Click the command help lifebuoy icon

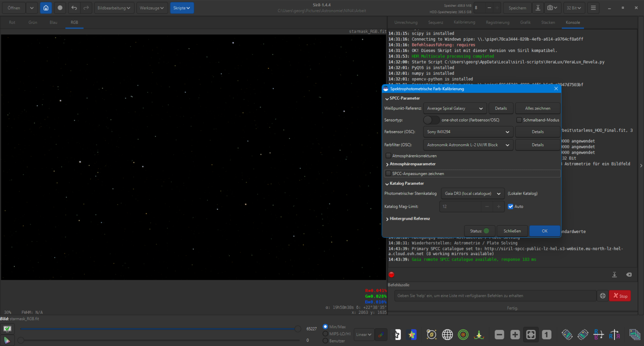point(603,296)
